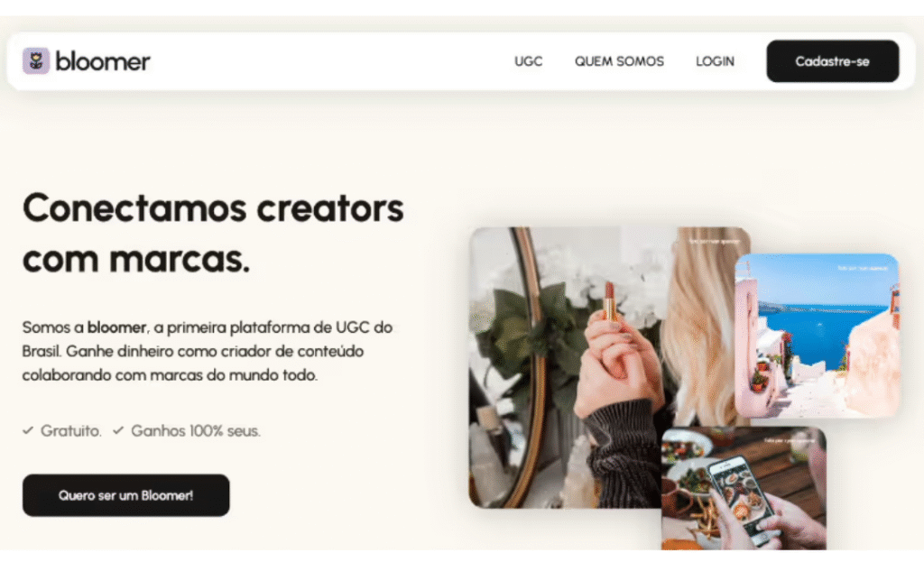Open the UGC navigation item
Viewport: 924px width, 562px height.
tap(528, 61)
